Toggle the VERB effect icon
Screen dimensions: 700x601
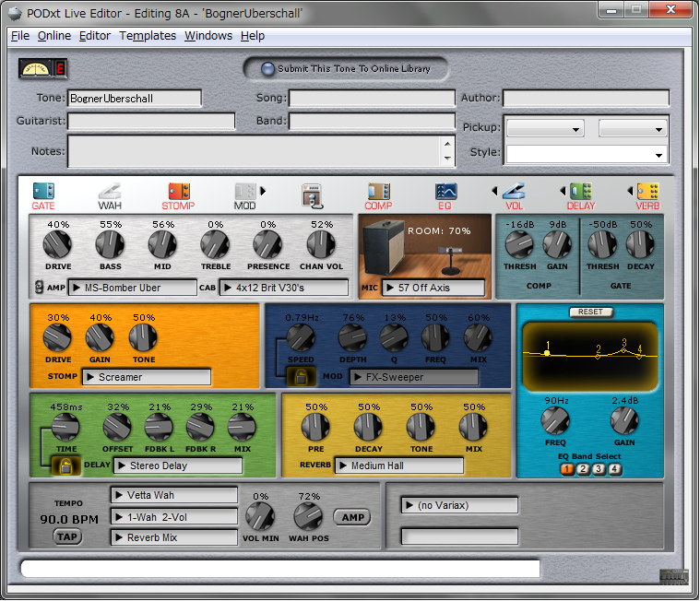click(x=648, y=191)
